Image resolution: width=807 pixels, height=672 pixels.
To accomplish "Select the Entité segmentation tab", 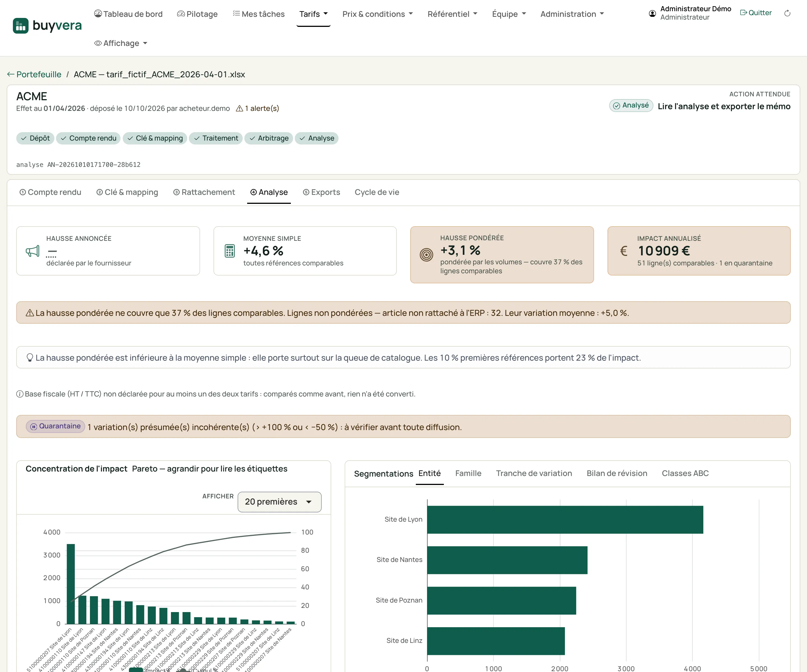I will (x=430, y=473).
